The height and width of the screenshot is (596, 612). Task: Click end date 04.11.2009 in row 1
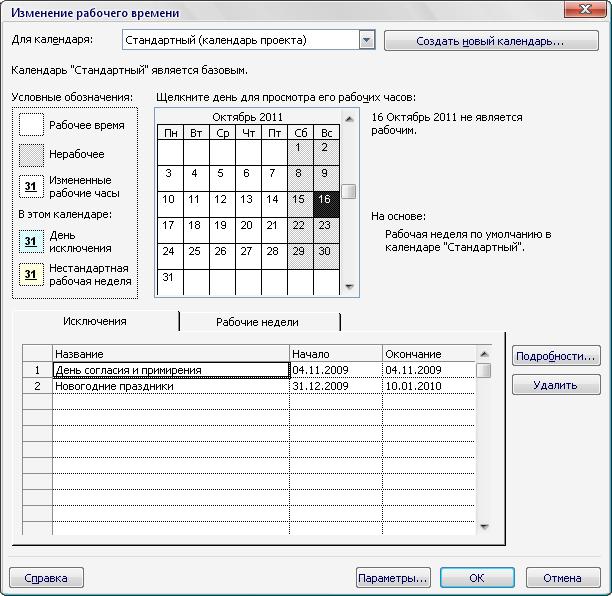pos(429,370)
